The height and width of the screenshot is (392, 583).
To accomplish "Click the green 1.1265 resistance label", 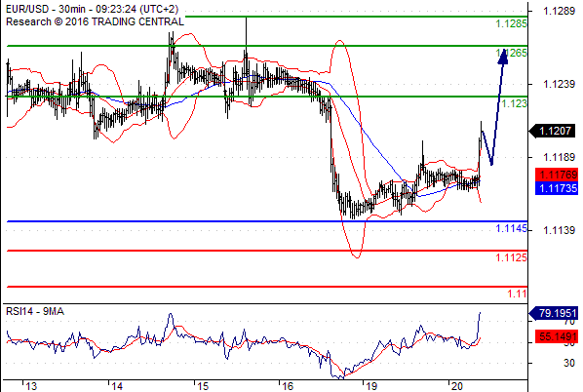I will click(512, 53).
